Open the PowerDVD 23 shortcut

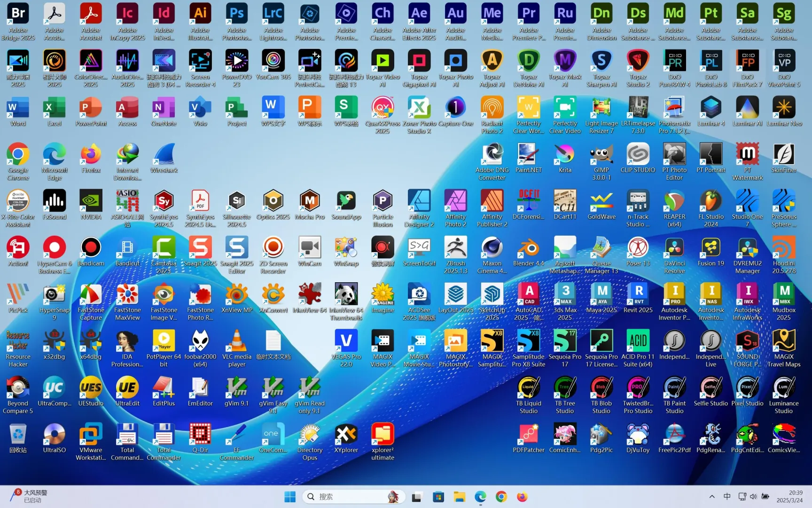237,68
